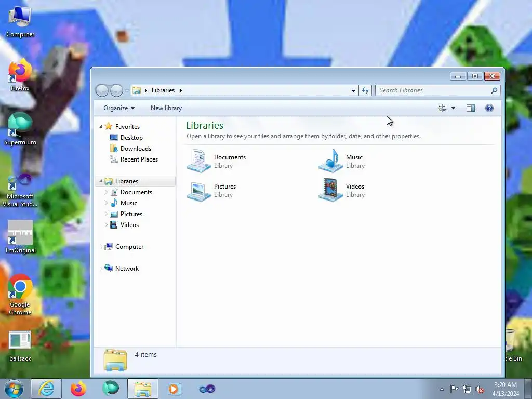
Task: Click the Forward navigation button
Action: click(x=116, y=90)
